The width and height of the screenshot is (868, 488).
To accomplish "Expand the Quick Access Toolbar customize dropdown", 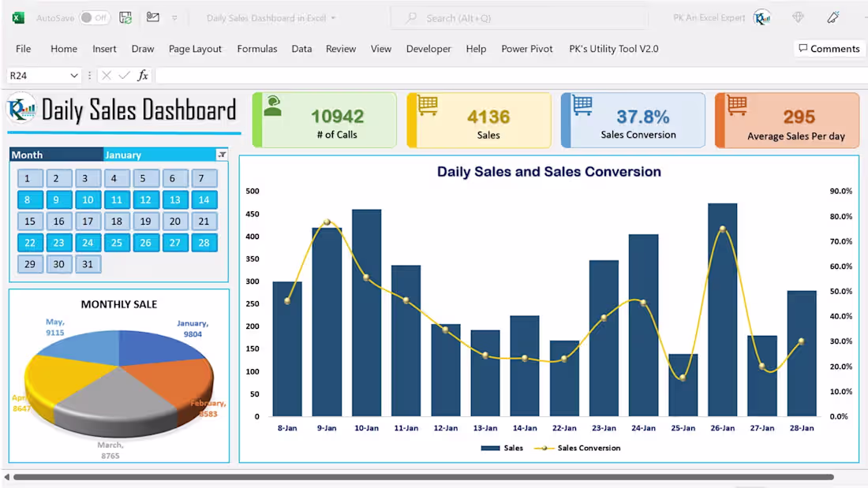I will tap(174, 19).
